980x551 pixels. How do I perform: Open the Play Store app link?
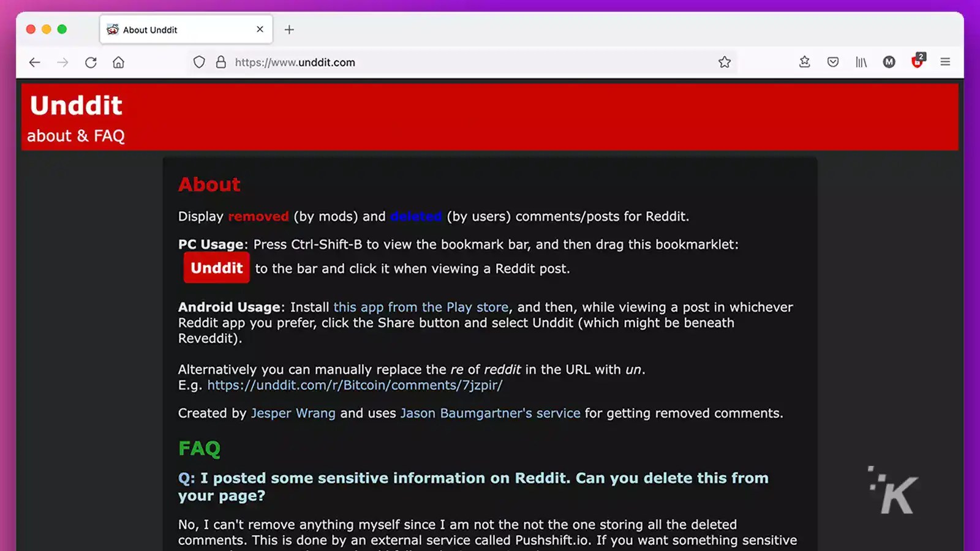tap(421, 307)
